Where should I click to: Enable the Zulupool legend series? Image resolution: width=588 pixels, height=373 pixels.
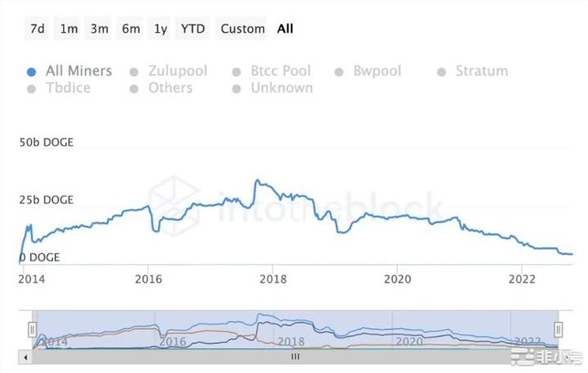click(134, 71)
